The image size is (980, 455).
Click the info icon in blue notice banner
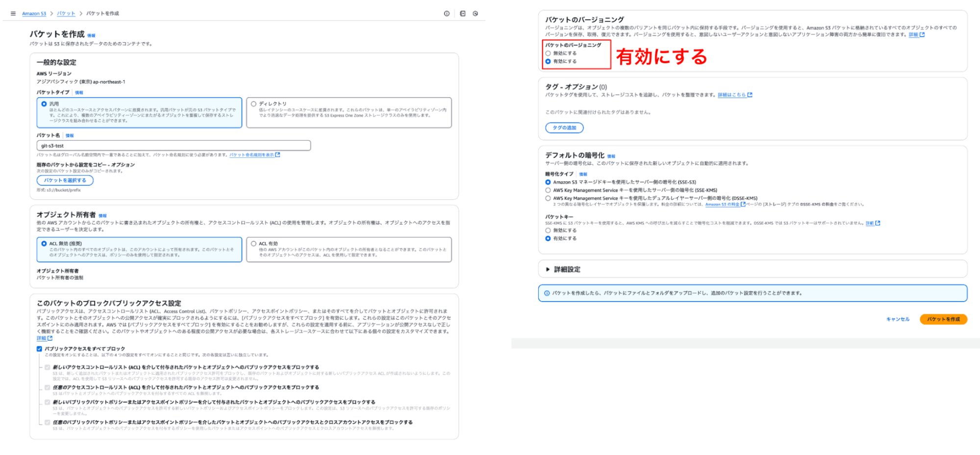click(547, 293)
